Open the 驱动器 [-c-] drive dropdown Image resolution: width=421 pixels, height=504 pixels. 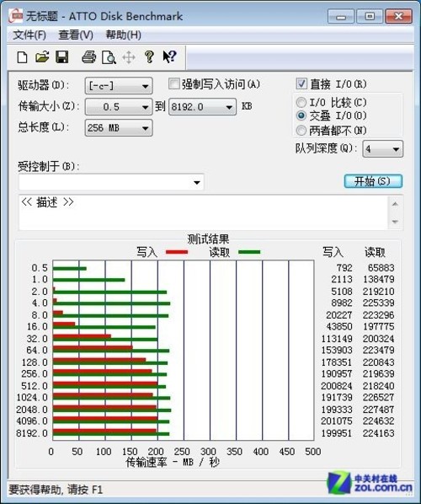pyautogui.click(x=119, y=86)
